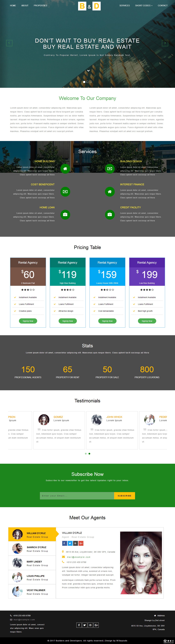
Task: Go to previous hero slide arrow
Action: [x=9, y=43]
